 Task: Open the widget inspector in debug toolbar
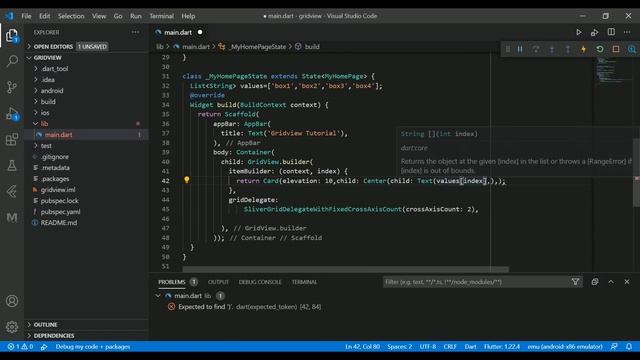(x=632, y=49)
